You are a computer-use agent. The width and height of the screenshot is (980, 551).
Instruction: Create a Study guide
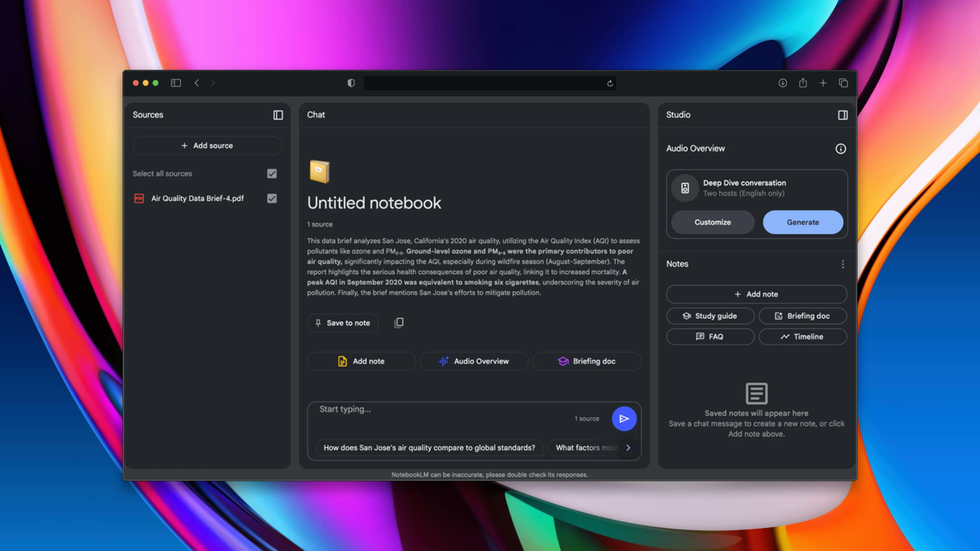click(710, 316)
